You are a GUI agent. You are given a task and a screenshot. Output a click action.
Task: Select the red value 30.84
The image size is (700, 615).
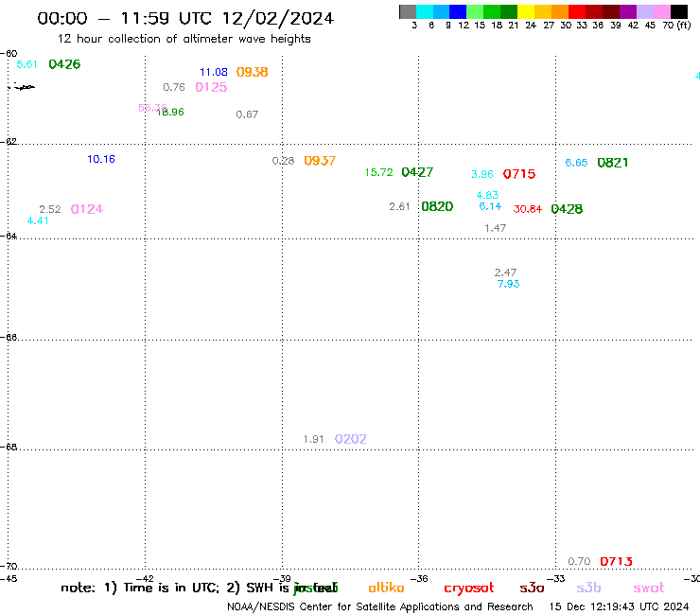click(528, 209)
